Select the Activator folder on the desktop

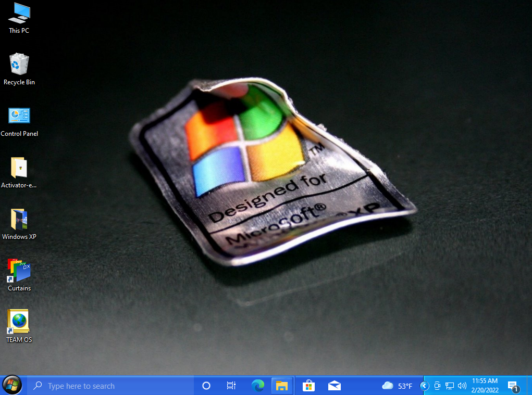tap(19, 173)
